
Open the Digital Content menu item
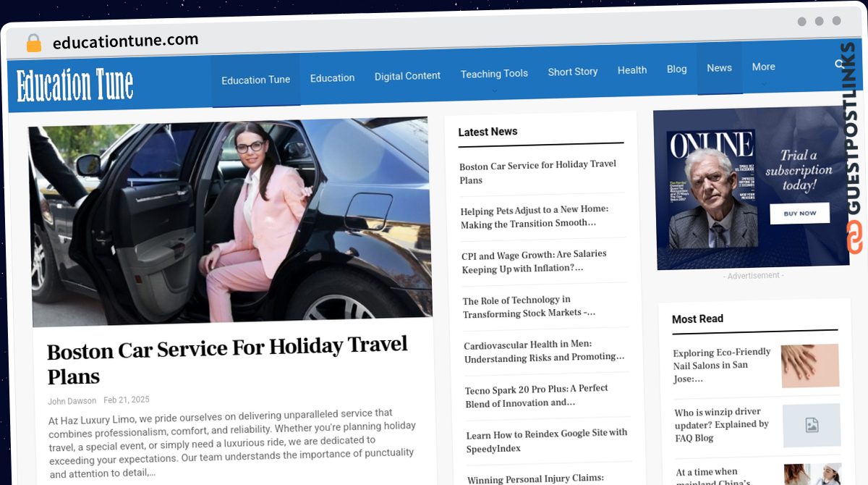pos(407,76)
